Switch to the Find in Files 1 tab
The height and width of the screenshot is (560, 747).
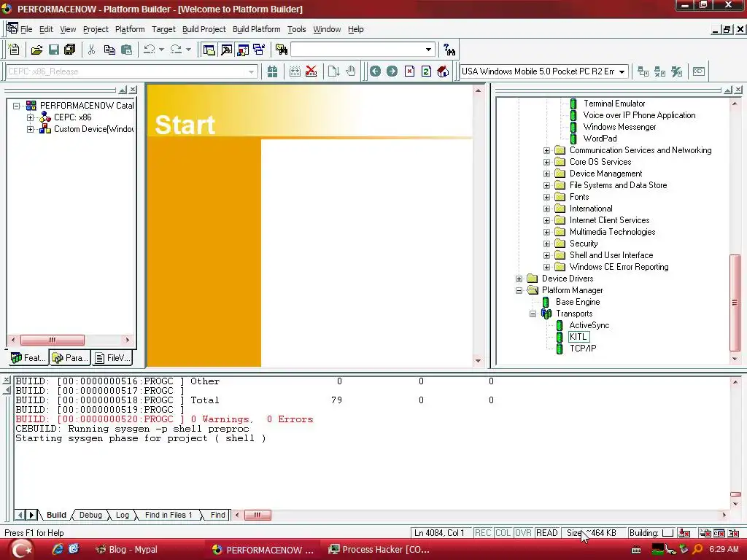tap(169, 515)
